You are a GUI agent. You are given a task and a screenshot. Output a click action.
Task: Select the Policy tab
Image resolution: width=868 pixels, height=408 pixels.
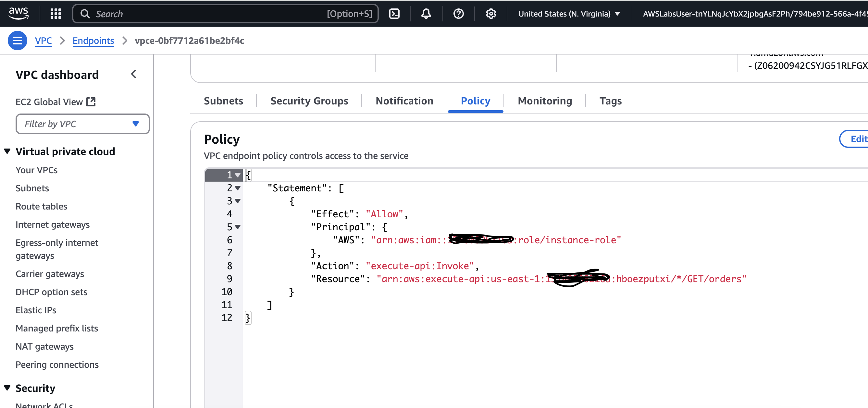coord(476,101)
